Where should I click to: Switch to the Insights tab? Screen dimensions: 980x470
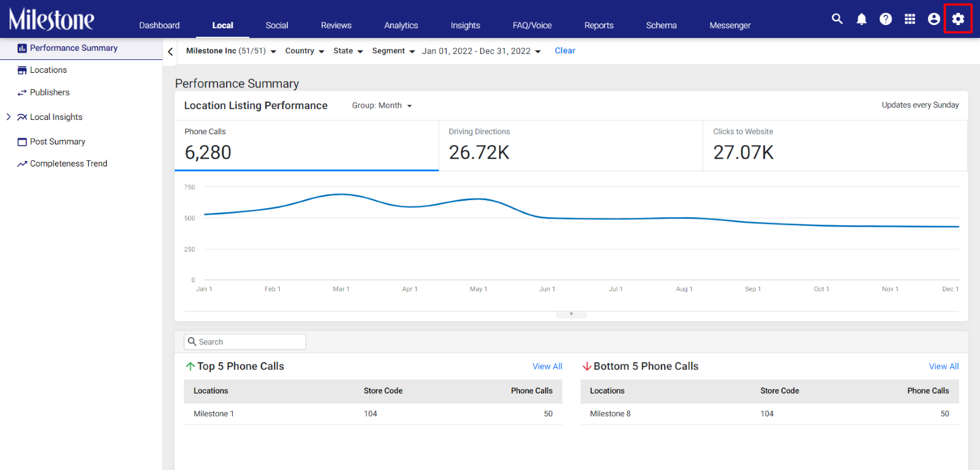tap(466, 25)
